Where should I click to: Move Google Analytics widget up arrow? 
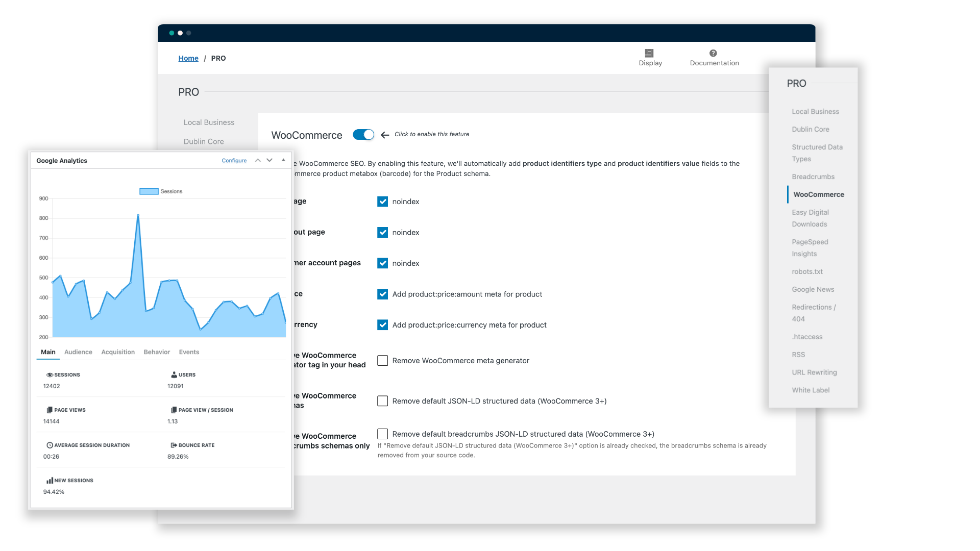pyautogui.click(x=258, y=161)
